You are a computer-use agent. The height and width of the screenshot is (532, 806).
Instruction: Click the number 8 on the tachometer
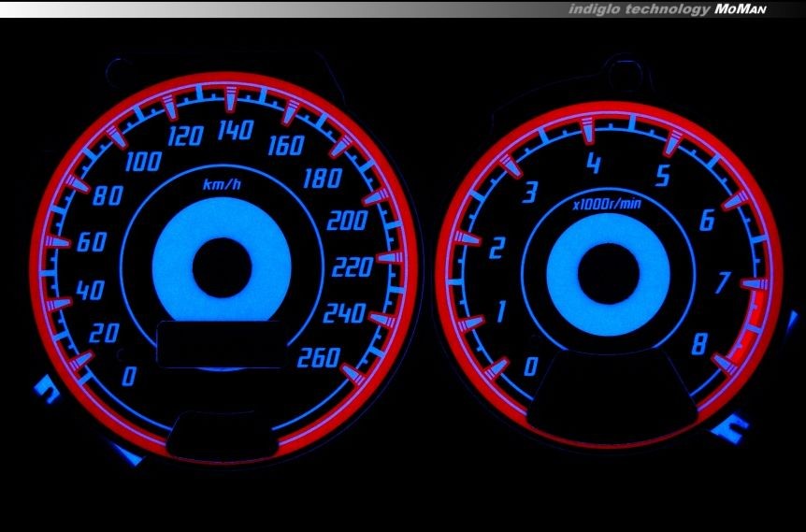(698, 344)
